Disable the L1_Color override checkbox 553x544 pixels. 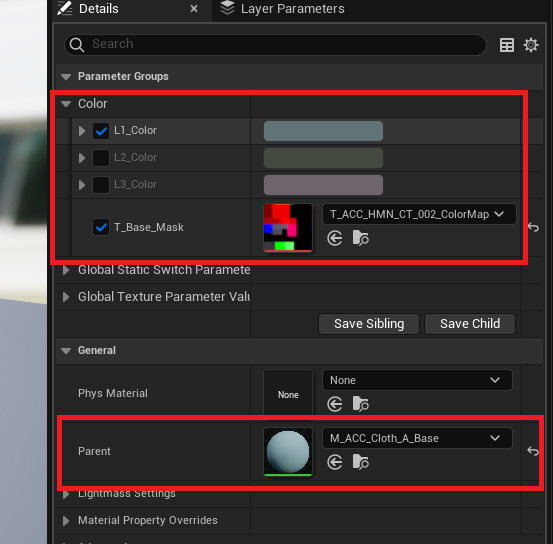(x=101, y=131)
